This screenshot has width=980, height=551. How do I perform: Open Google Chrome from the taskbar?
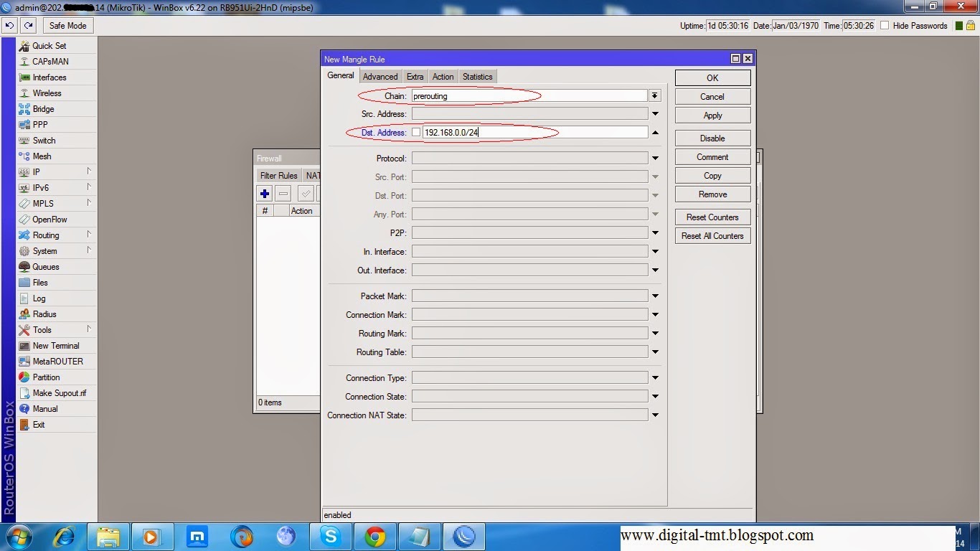(375, 537)
